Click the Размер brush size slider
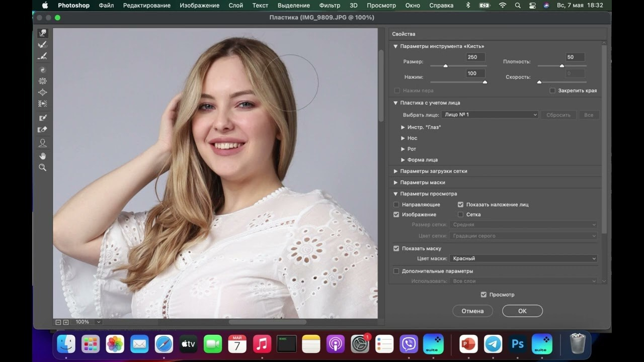The image size is (644, 362). pyautogui.click(x=458, y=66)
